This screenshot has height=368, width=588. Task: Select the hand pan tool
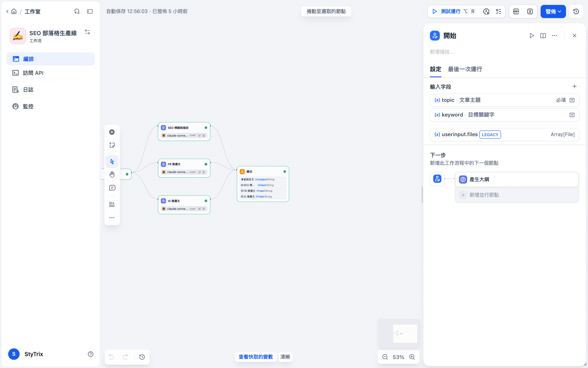[112, 175]
